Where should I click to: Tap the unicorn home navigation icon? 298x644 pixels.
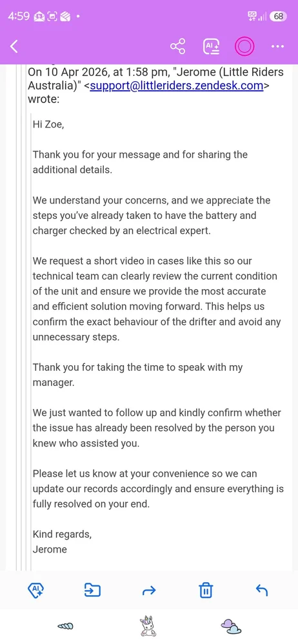point(148,626)
